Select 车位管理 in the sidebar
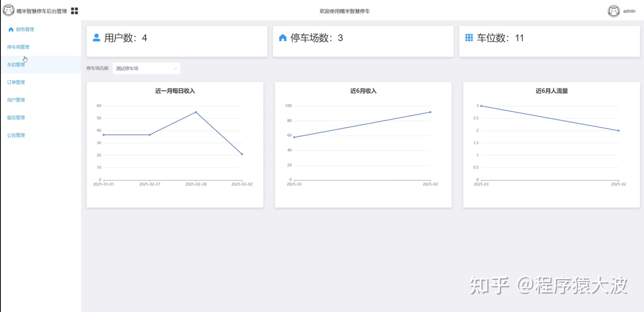The height and width of the screenshot is (312, 644). click(x=16, y=64)
